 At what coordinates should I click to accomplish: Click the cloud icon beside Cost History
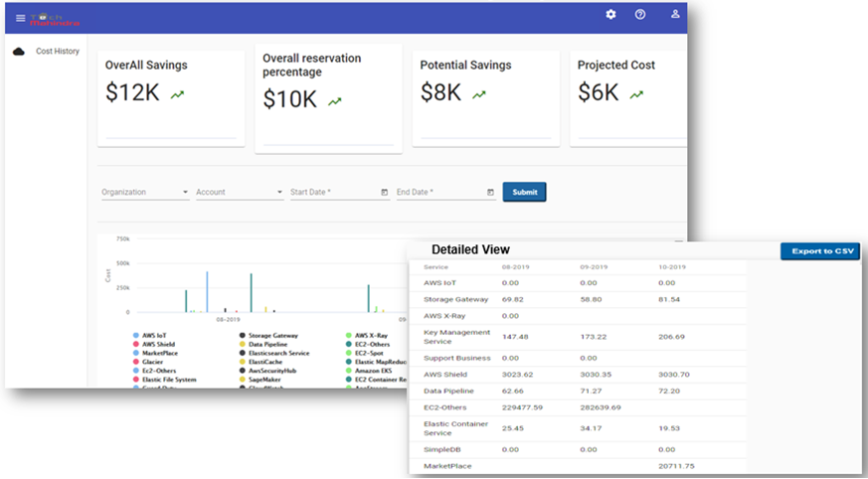tap(18, 52)
